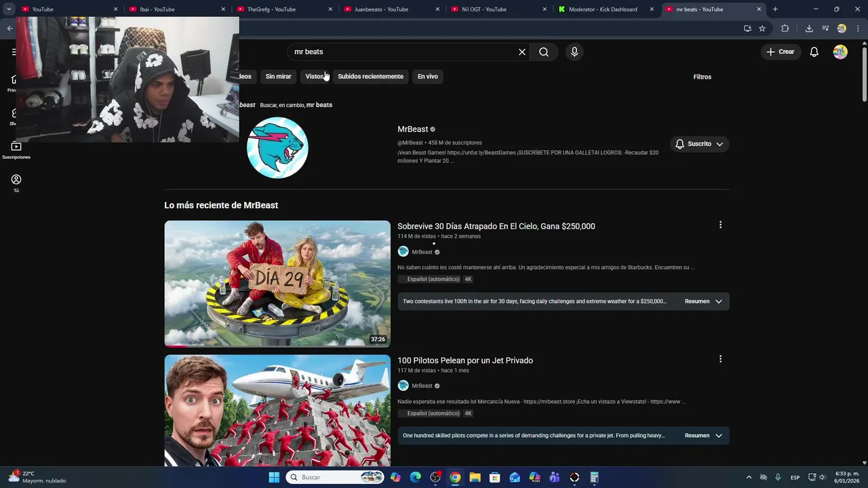Open Chrome media controls icon

click(x=825, y=28)
